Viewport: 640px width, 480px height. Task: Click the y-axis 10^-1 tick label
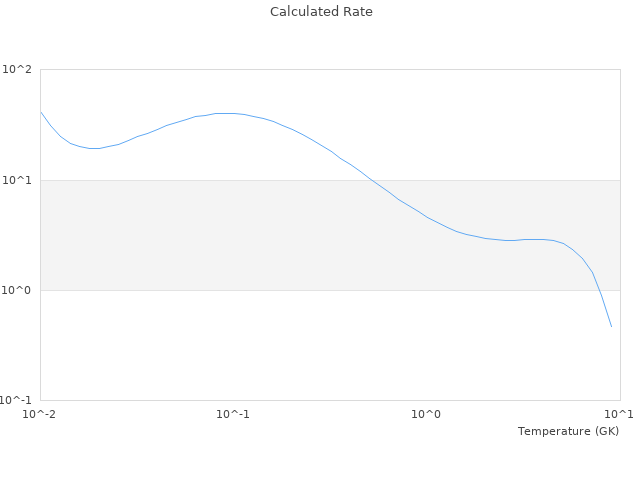click(x=15, y=400)
